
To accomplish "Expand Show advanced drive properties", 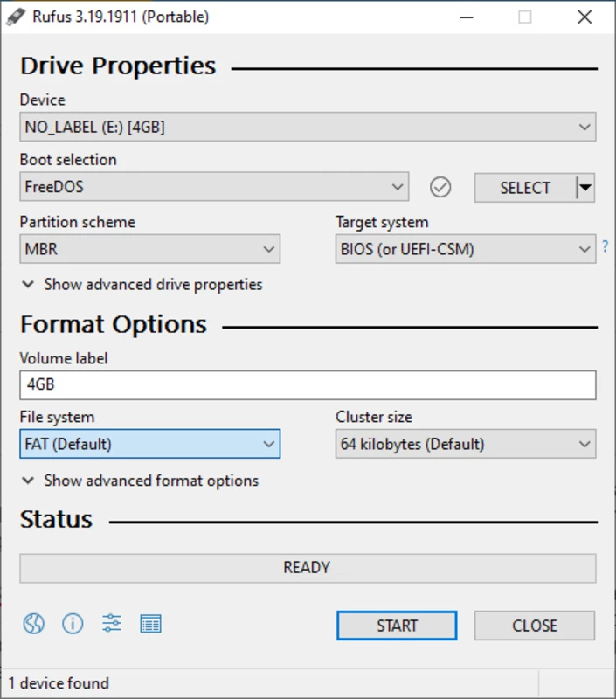I will 142,285.
